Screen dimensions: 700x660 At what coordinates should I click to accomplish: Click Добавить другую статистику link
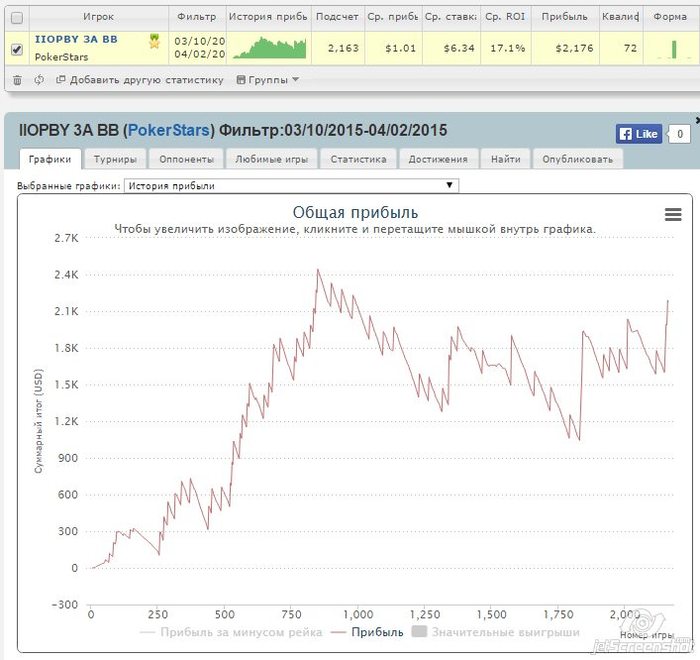[139, 80]
